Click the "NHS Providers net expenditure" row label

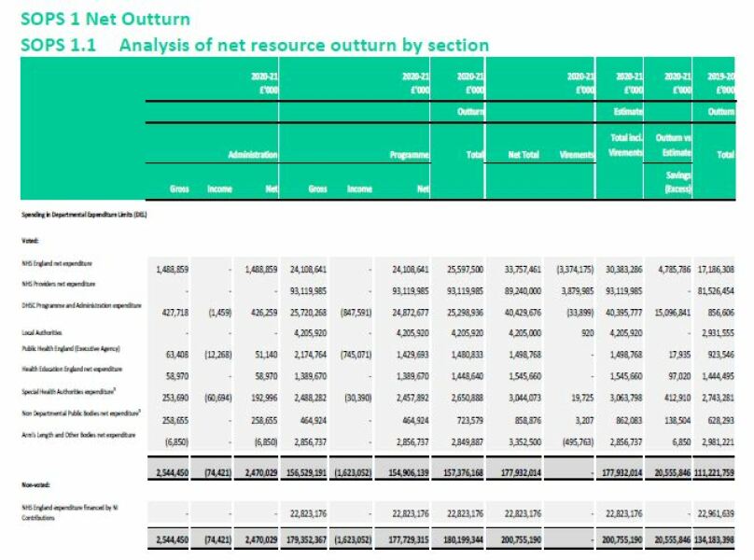tap(60, 283)
